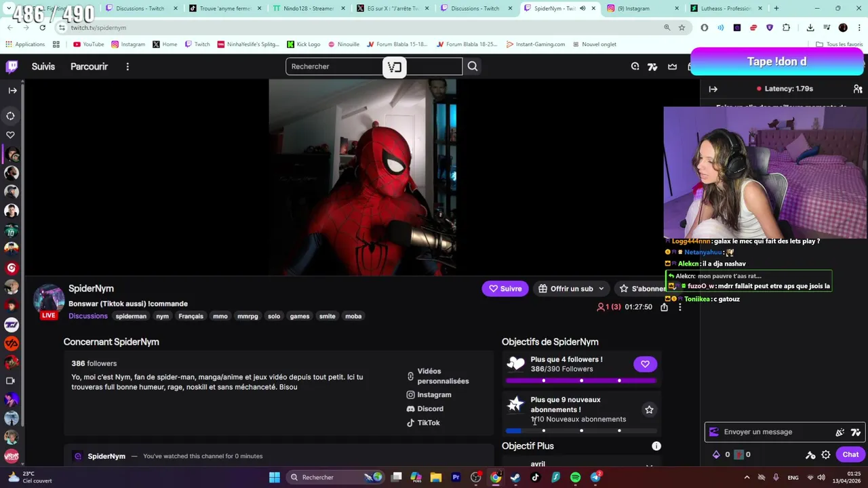Open stream options three-dot menu
Image resolution: width=868 pixels, height=488 pixels.
click(679, 307)
